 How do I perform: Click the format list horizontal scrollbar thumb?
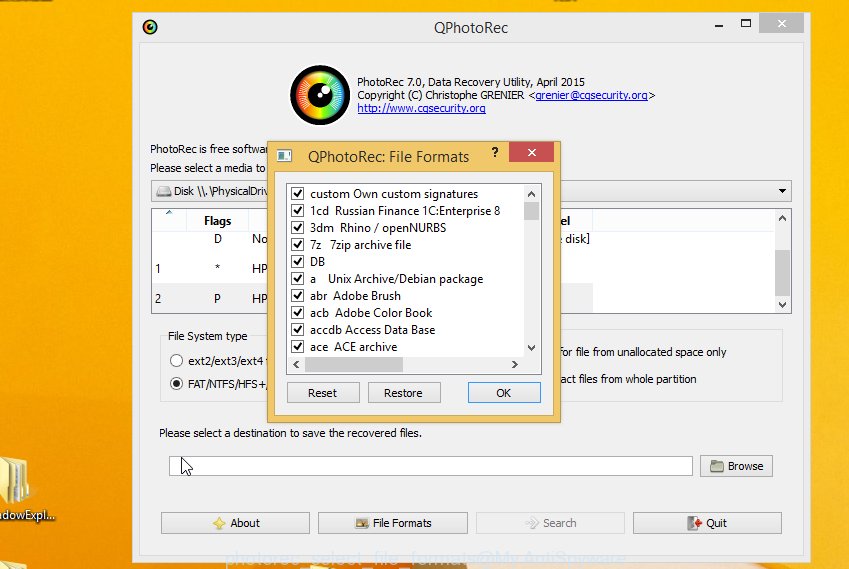click(x=354, y=365)
